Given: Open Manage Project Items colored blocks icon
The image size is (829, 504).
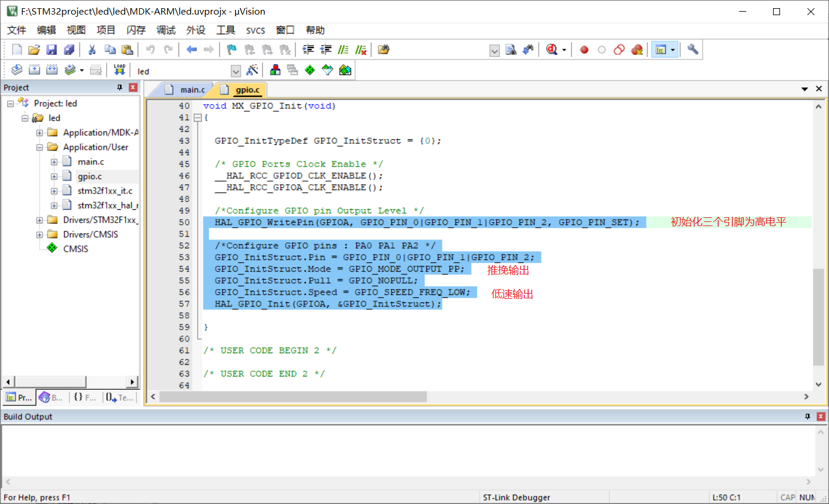Looking at the screenshot, I should tap(275, 71).
